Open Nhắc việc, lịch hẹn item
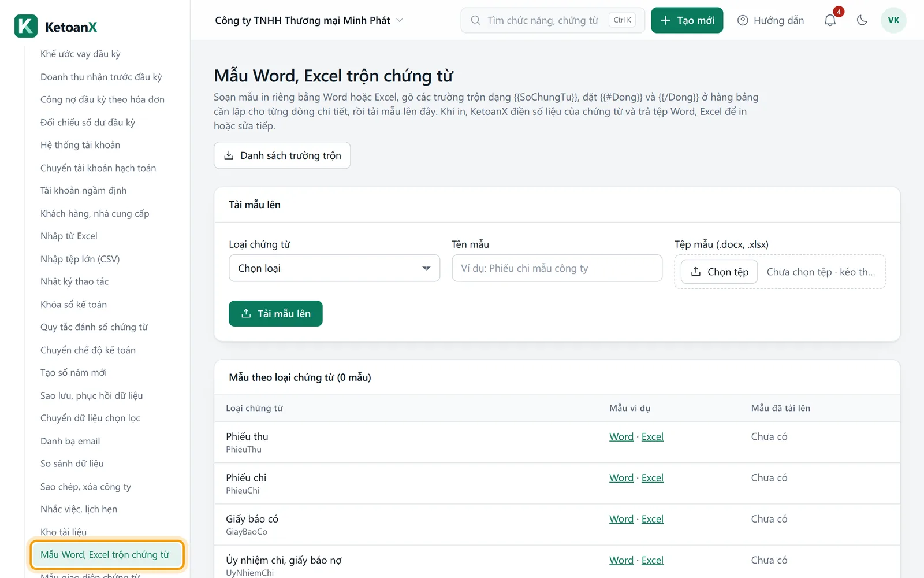Image resolution: width=924 pixels, height=578 pixels. pyautogui.click(x=79, y=509)
